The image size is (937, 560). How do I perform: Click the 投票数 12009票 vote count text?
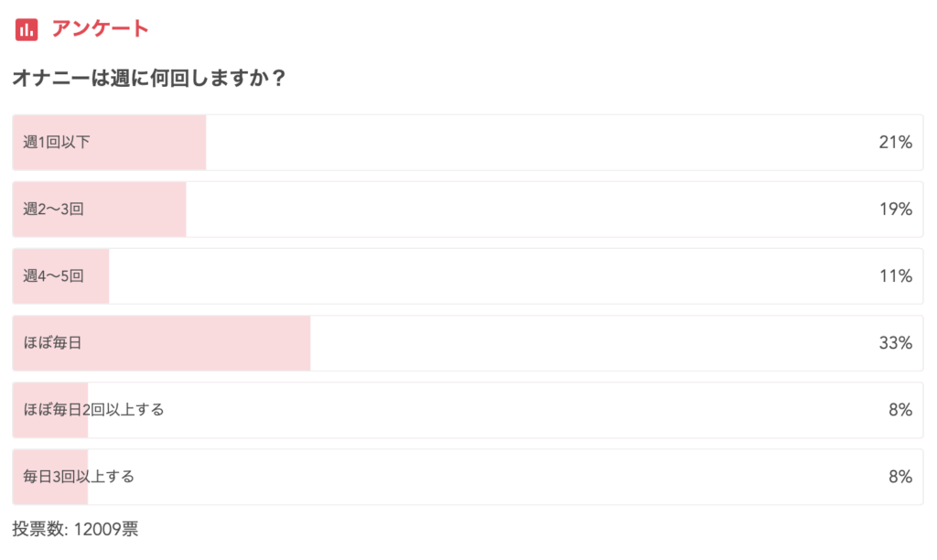[75, 528]
